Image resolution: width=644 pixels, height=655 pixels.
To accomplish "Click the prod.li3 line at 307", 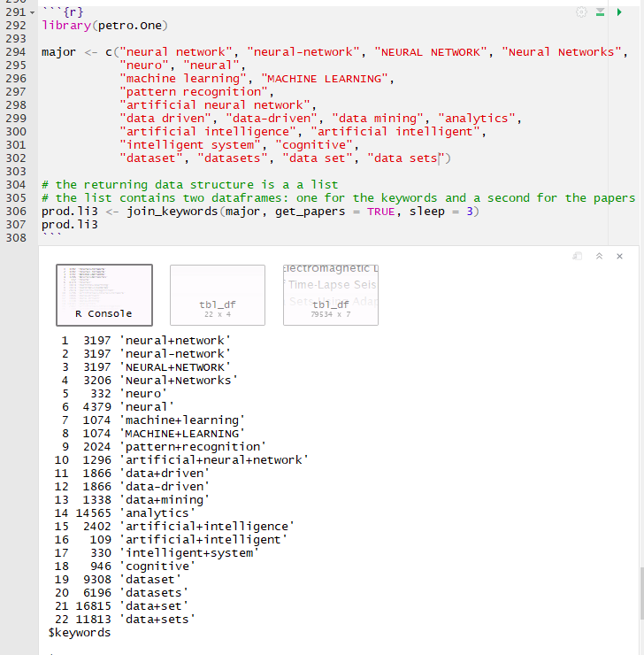I will (x=70, y=225).
